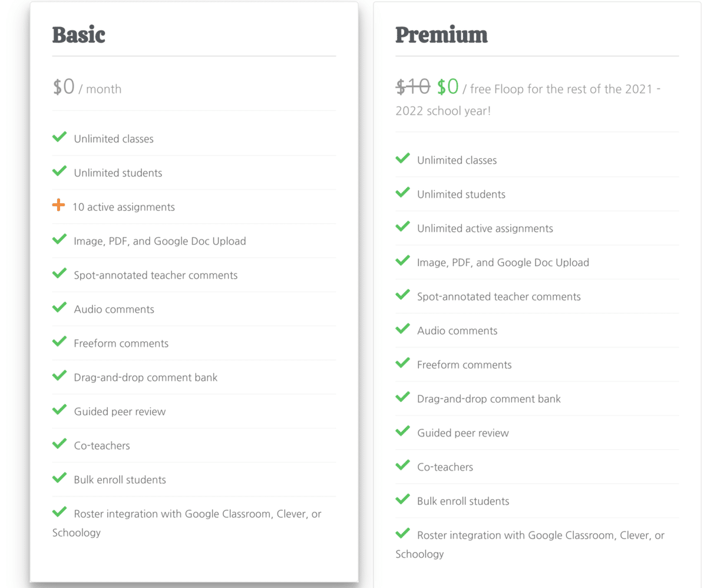Click checkmark next to Premium Guided peer review

tap(402, 431)
